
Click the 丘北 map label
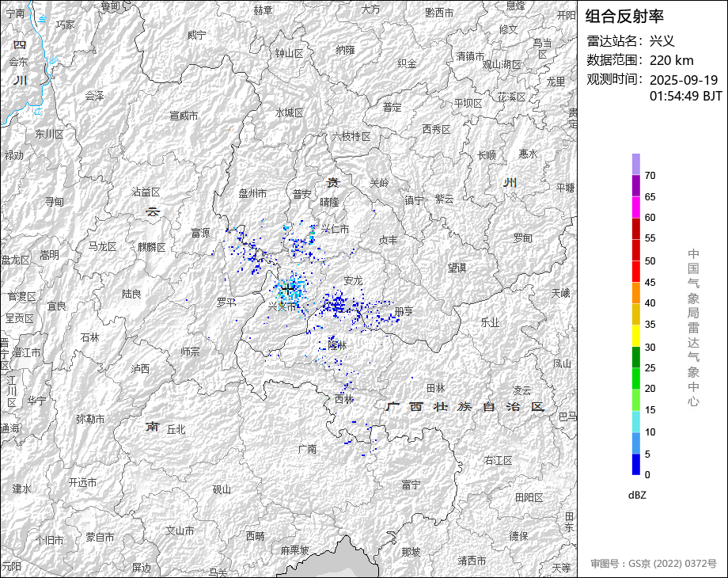176,429
